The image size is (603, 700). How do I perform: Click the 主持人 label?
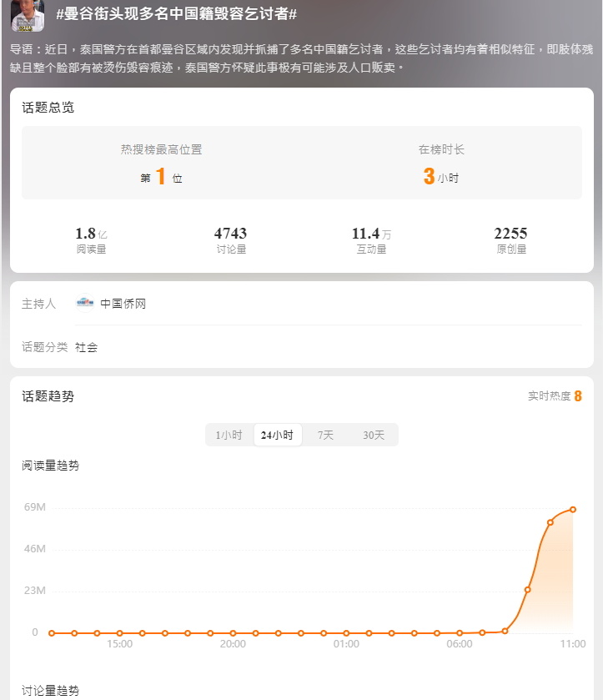(39, 304)
